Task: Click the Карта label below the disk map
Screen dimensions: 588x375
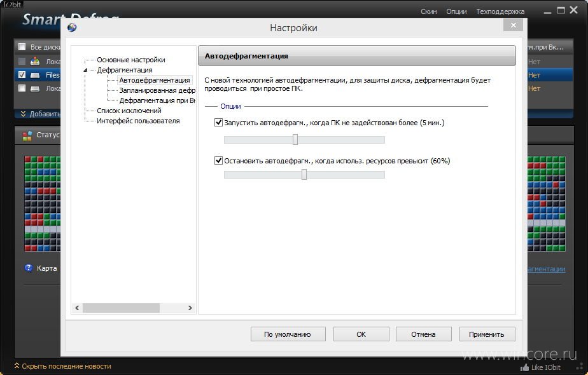Action: (x=47, y=268)
